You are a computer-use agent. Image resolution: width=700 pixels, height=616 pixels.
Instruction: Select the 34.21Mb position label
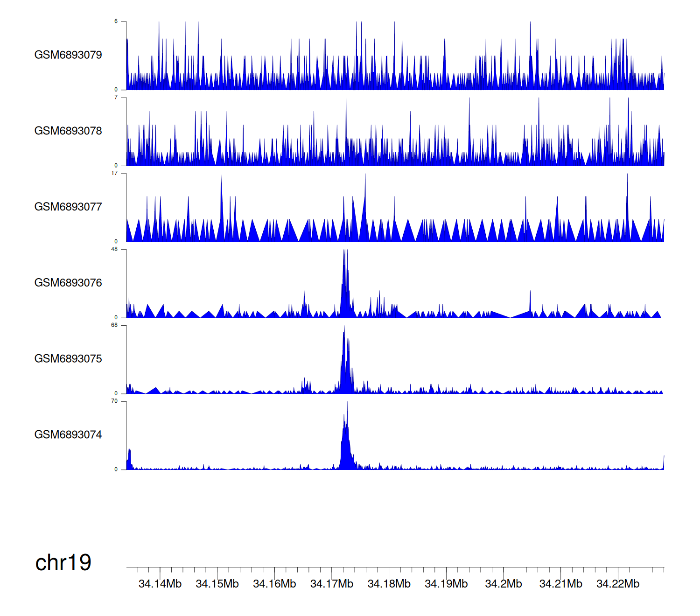[x=561, y=584]
